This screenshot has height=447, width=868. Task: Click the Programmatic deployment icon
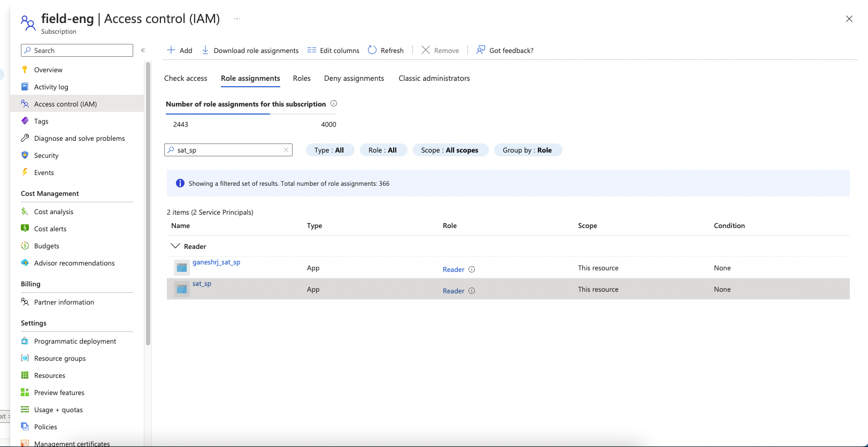click(25, 341)
